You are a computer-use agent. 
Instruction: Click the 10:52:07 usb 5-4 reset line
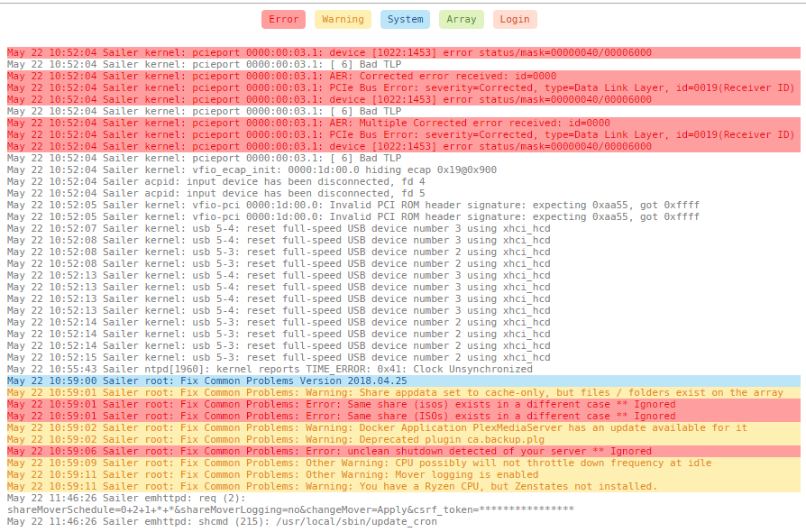279,228
